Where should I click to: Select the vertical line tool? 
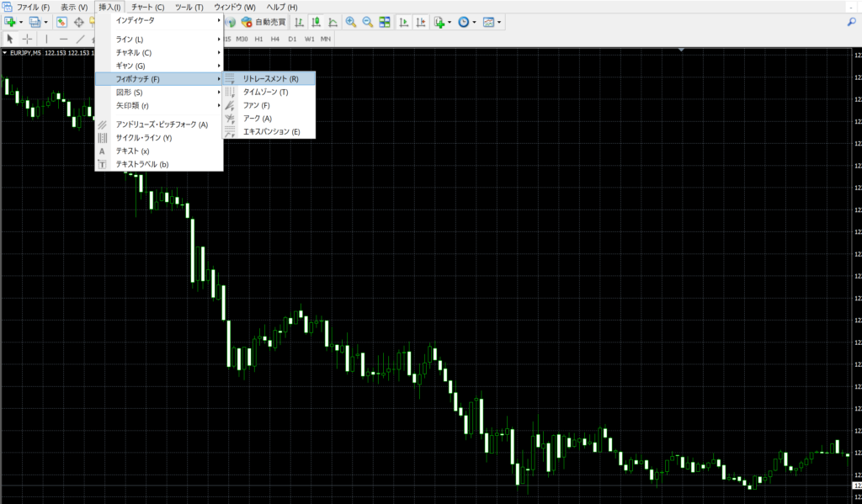click(46, 39)
